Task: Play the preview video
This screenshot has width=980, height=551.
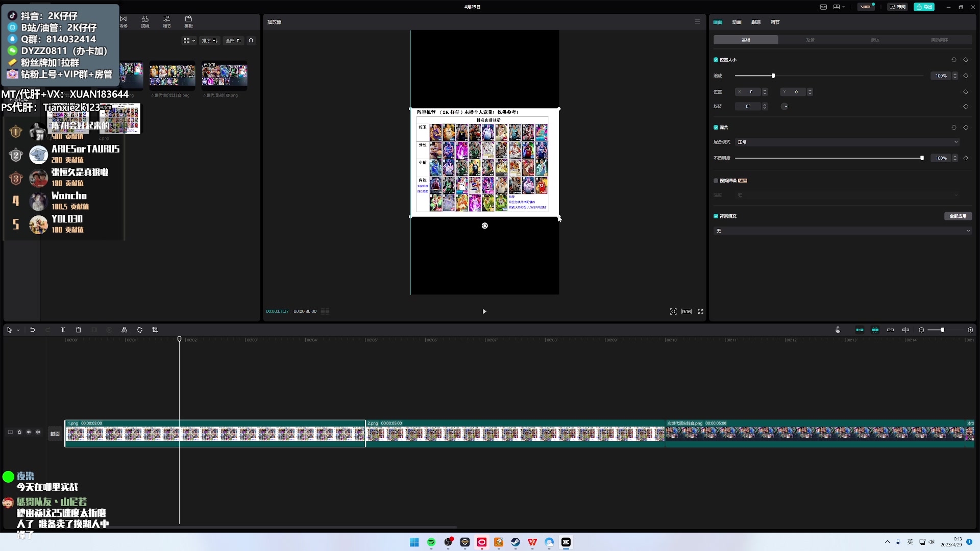Action: [484, 311]
